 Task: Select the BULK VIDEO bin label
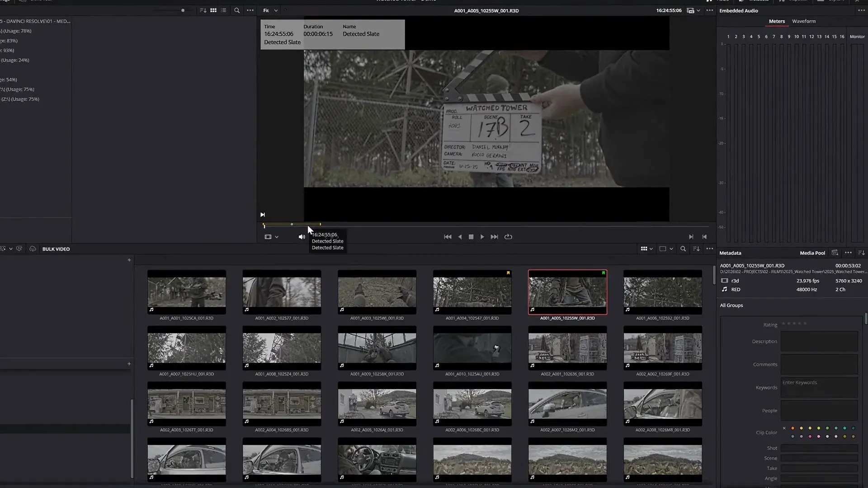[56, 249]
